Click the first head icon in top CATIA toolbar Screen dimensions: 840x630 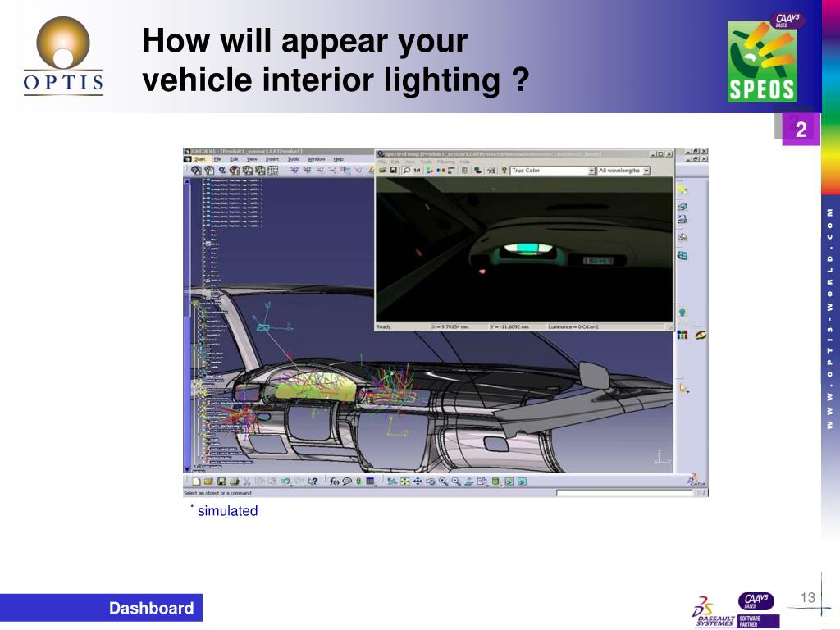coord(196,171)
